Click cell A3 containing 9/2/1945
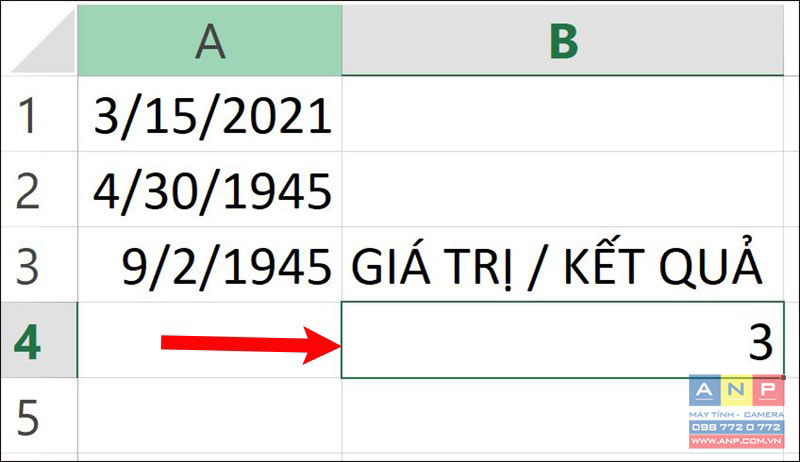 210,265
